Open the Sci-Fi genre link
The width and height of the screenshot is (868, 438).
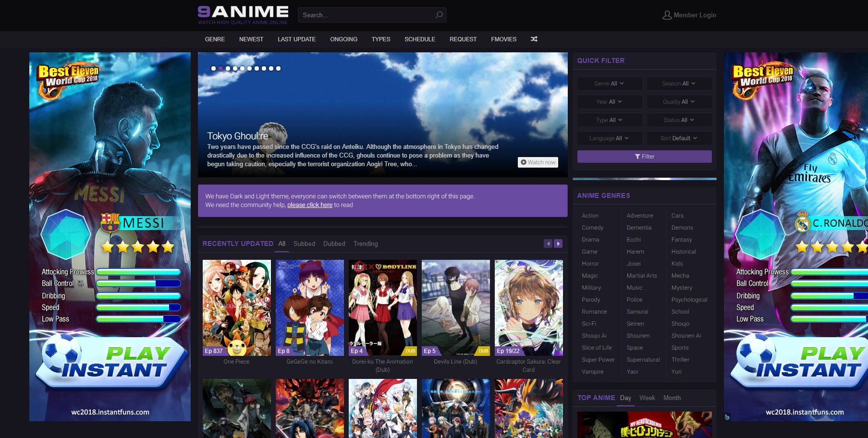589,324
